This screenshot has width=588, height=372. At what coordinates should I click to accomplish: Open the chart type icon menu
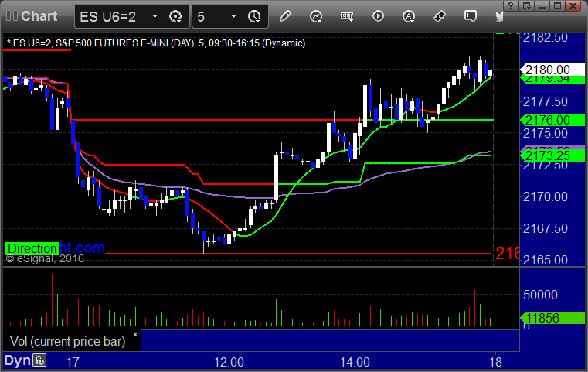[316, 16]
